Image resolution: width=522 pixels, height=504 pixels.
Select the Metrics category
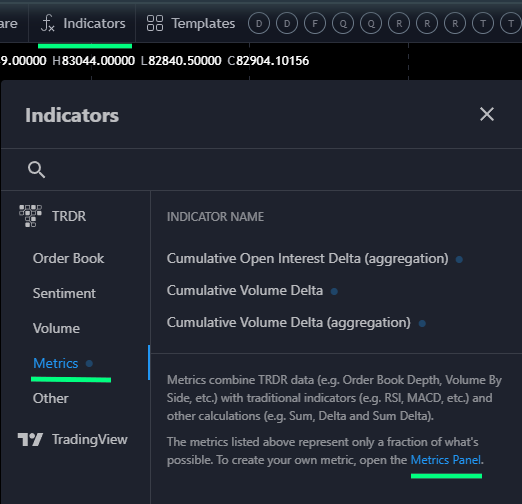(x=56, y=363)
